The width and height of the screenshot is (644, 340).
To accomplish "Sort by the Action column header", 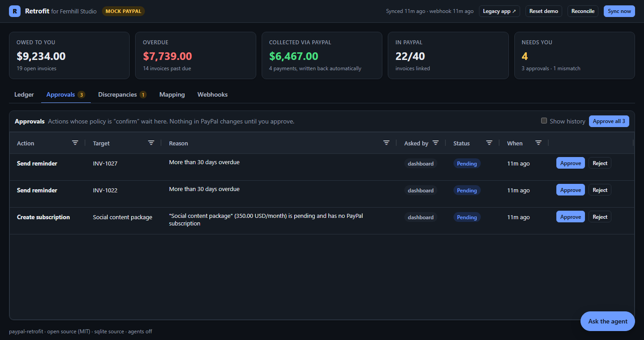I will point(25,143).
